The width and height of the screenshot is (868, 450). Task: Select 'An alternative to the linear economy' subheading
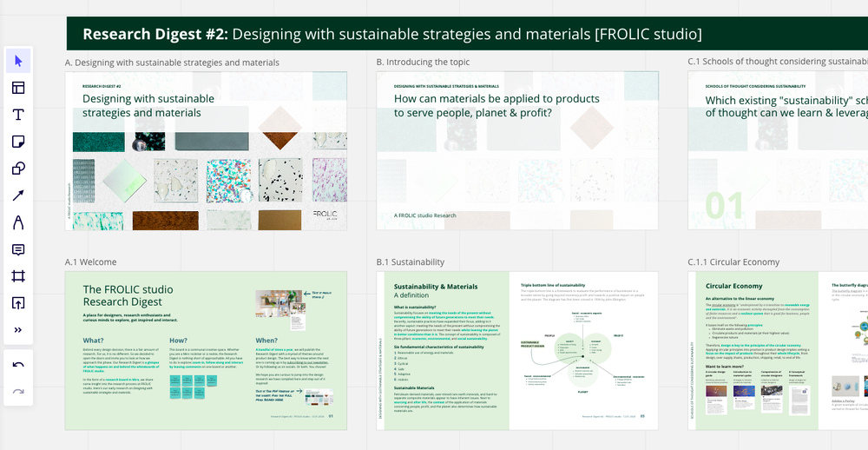(740, 299)
